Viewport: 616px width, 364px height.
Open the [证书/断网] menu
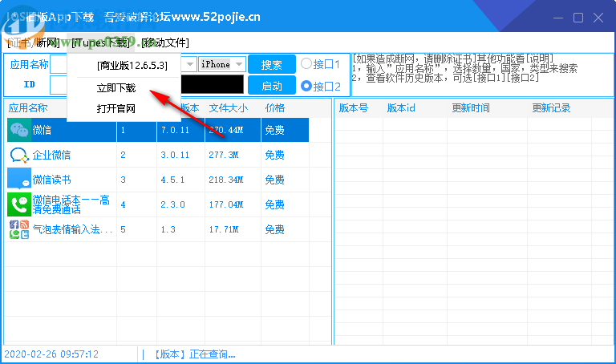(x=34, y=42)
